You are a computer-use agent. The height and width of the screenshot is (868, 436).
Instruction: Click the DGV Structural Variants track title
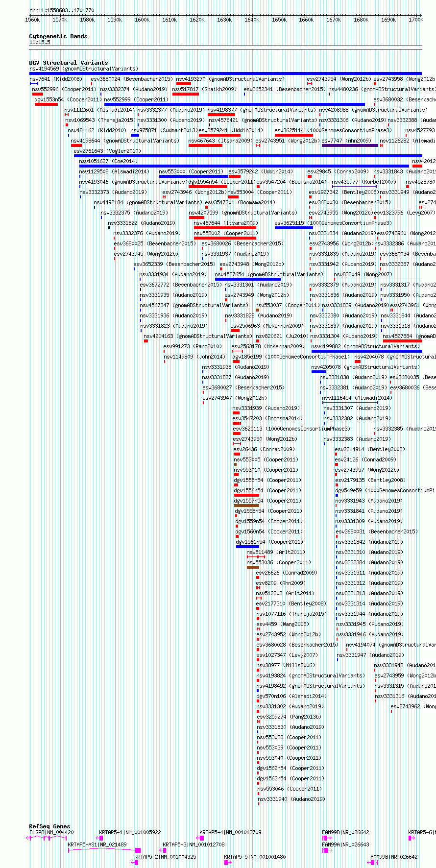coord(68,63)
